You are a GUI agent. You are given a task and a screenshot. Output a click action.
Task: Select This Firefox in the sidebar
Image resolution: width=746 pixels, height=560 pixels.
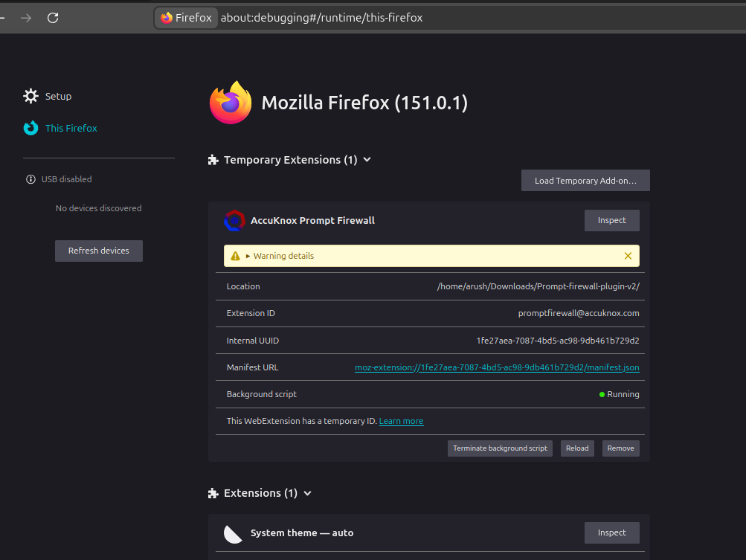pyautogui.click(x=71, y=128)
